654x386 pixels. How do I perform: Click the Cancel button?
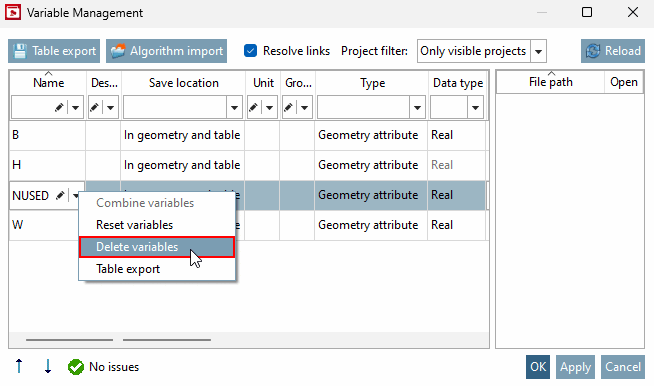coord(623,367)
